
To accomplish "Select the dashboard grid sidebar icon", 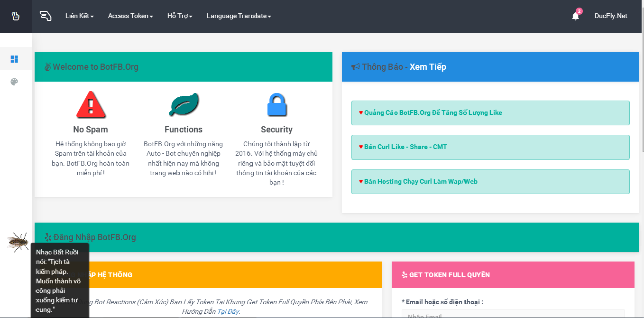I will pyautogui.click(x=14, y=59).
